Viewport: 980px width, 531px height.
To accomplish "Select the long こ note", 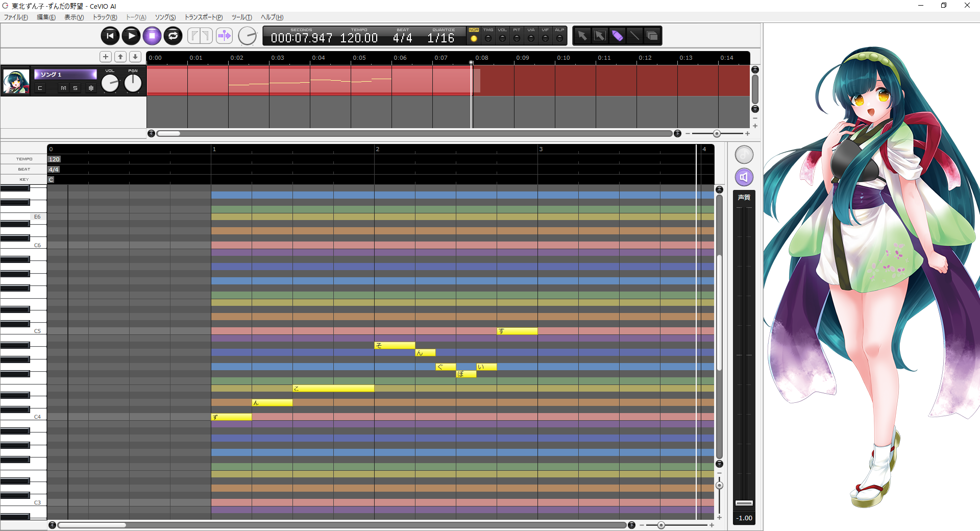I will pyautogui.click(x=333, y=389).
